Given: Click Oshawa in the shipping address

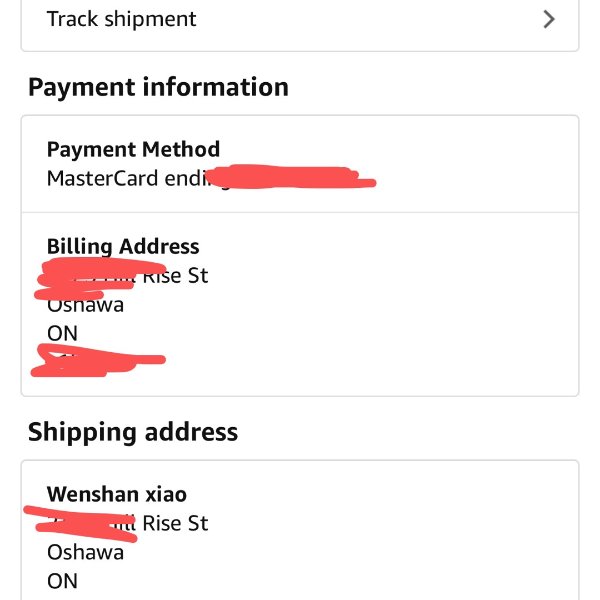Looking at the screenshot, I should pyautogui.click(x=85, y=552).
